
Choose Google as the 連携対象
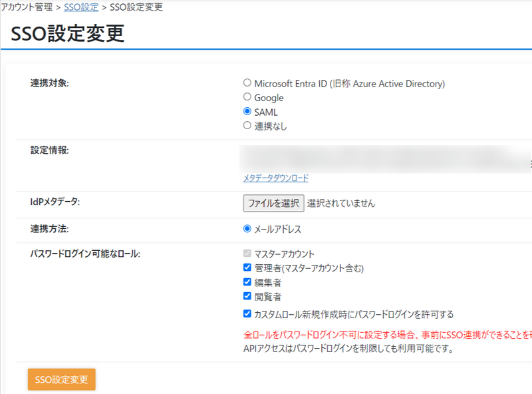pyautogui.click(x=247, y=97)
